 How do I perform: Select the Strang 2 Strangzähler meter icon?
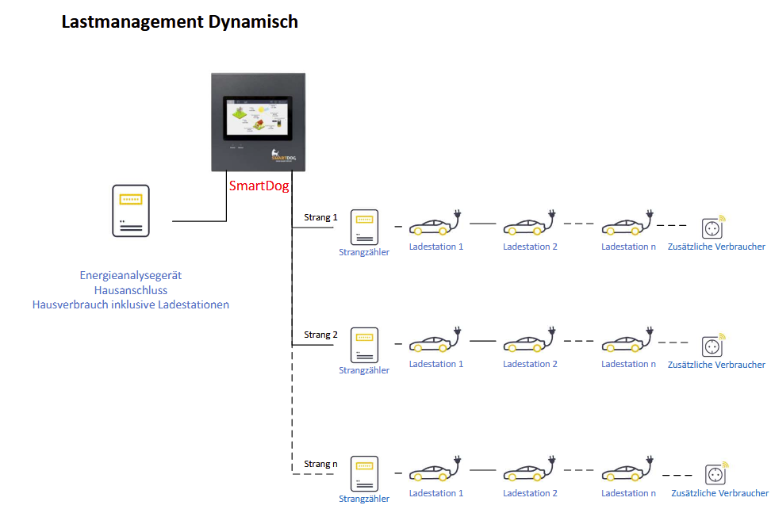[364, 346]
